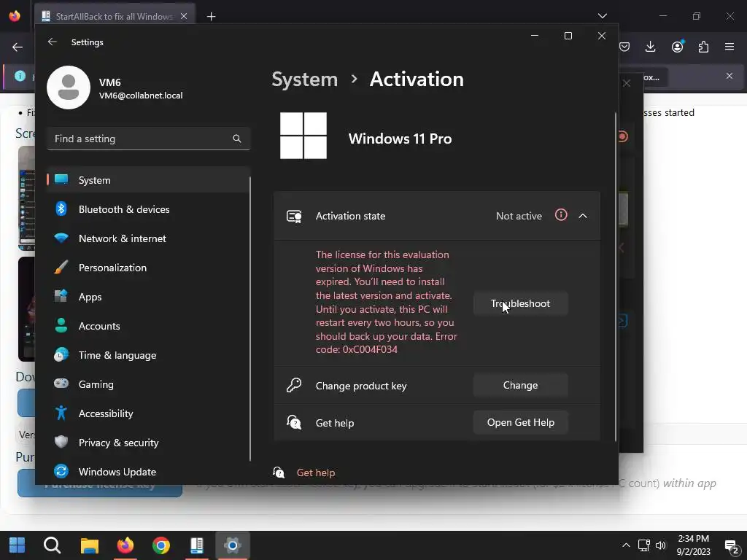Open the taskbar clock and date
The width and height of the screenshot is (747, 560).
(693, 545)
